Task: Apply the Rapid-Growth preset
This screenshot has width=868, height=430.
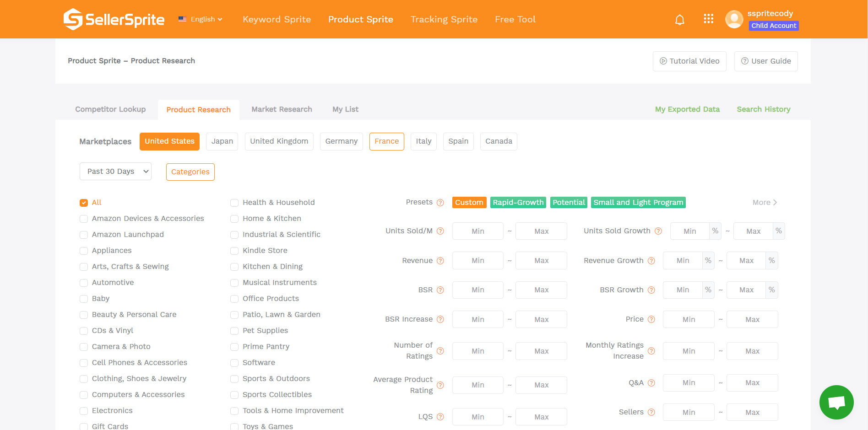Action: [518, 203]
